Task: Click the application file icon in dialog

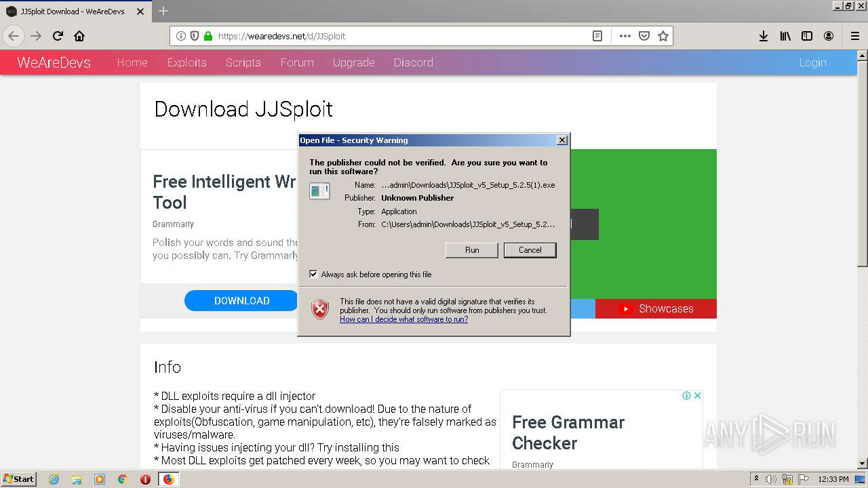Action: 319,191
